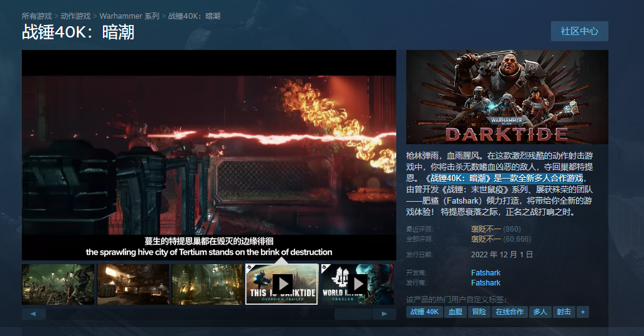The image size is (644, 336).
Task: Select the 射击 tag
Action: point(564,312)
